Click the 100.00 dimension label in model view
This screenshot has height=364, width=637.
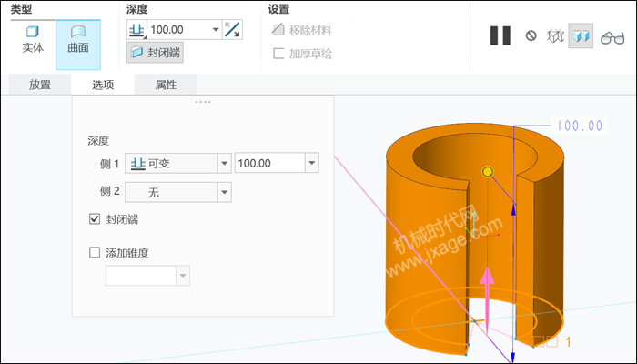point(580,126)
